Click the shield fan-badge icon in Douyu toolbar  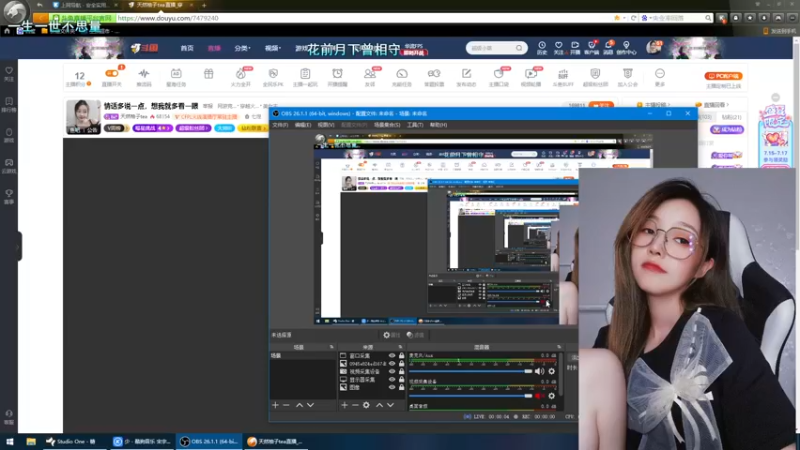click(x=595, y=73)
